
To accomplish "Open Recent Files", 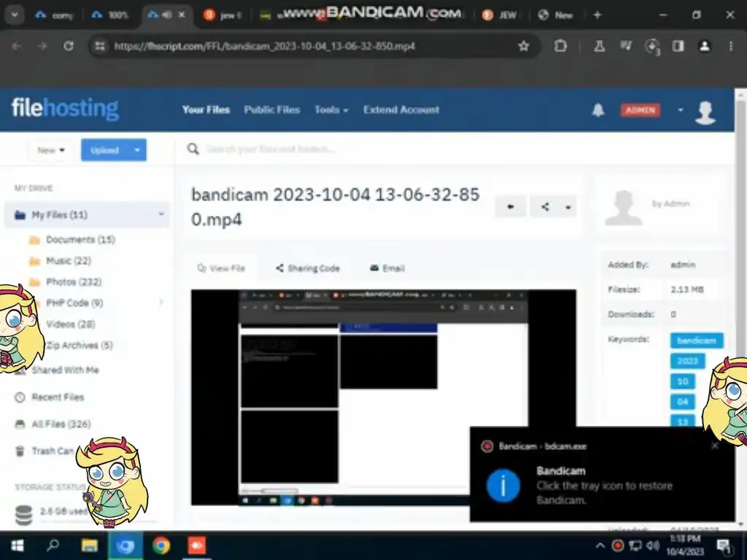I will point(58,397).
